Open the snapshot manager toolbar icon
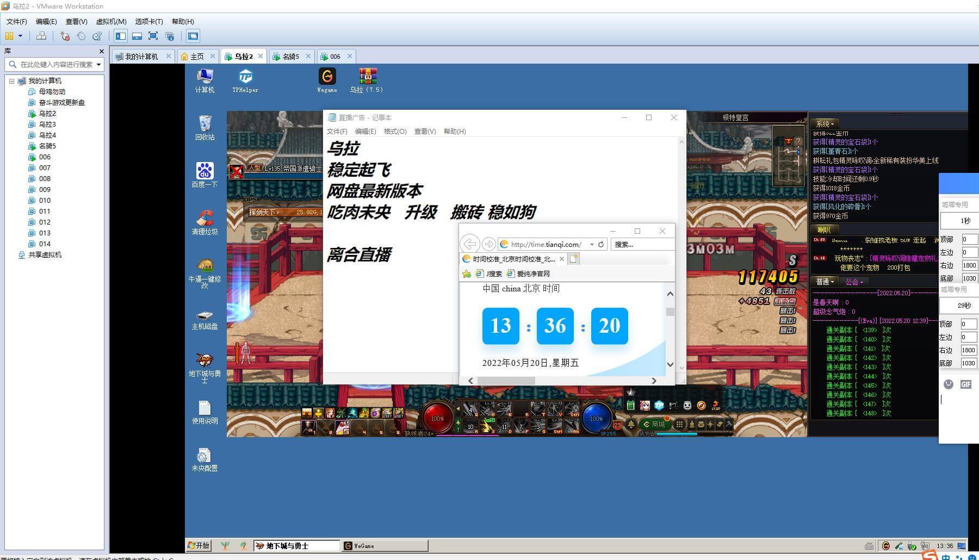The image size is (979, 560). point(97,36)
